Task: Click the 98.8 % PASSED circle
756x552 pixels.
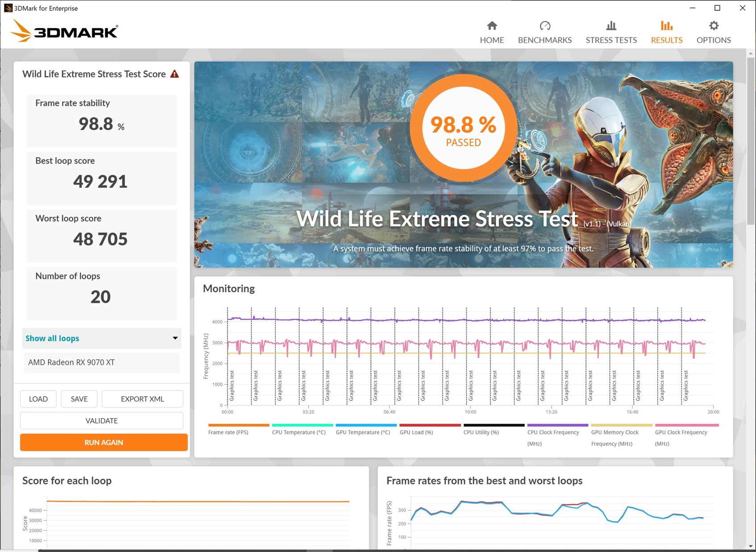Action: pyautogui.click(x=464, y=128)
